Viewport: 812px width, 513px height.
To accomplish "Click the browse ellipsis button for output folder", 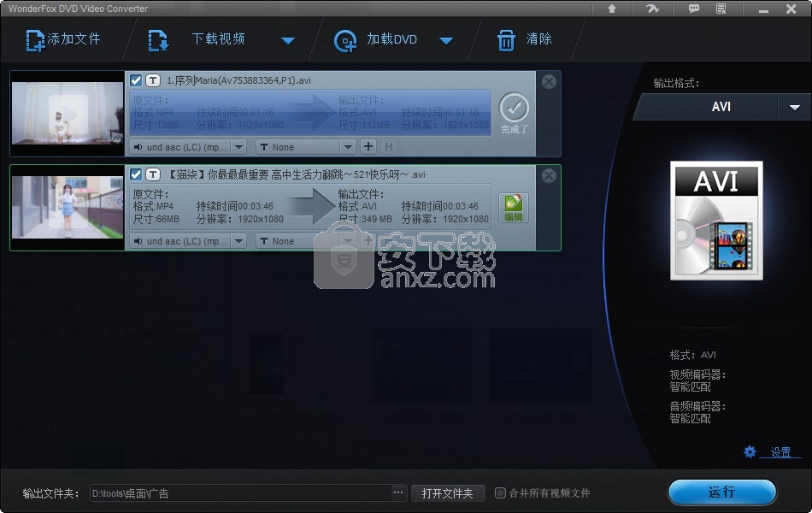I will coord(397,492).
